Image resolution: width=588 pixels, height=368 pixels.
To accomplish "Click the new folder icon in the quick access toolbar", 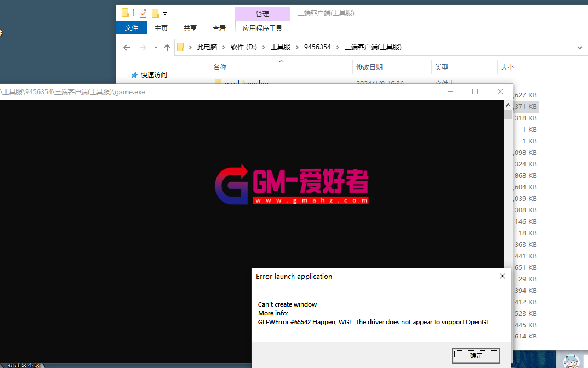I will (155, 13).
